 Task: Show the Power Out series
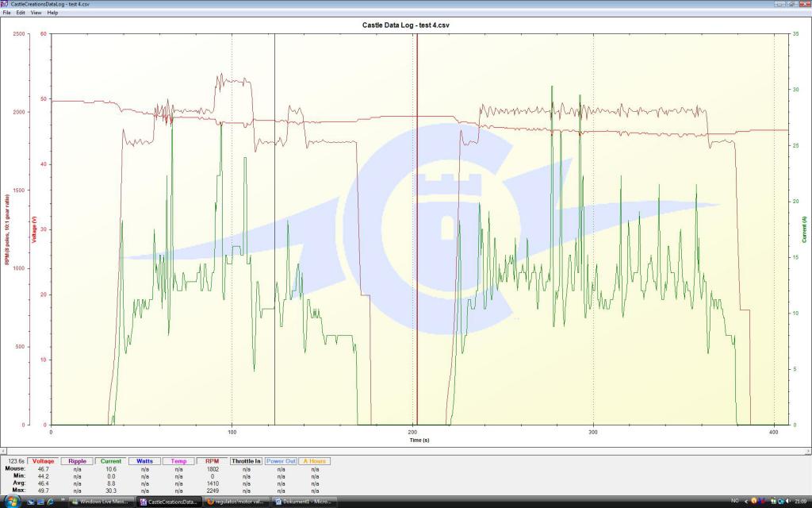coord(281,461)
